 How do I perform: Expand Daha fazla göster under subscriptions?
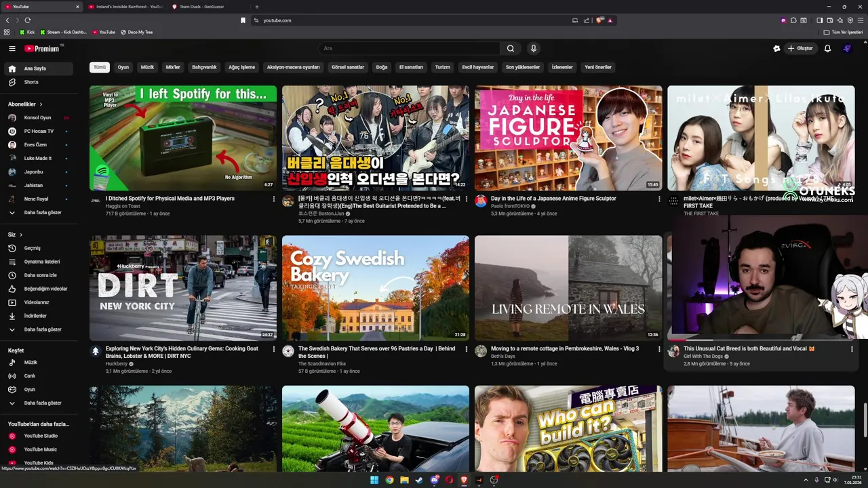(39, 213)
